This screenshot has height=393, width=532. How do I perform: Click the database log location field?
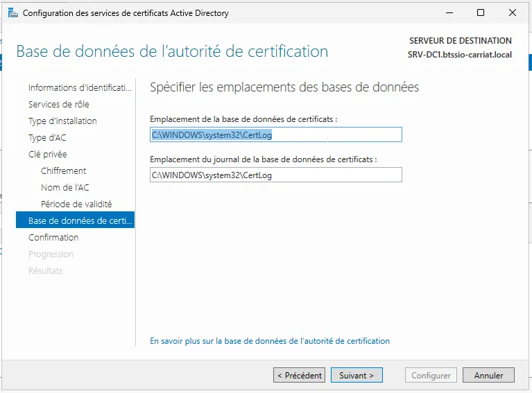tap(275, 175)
